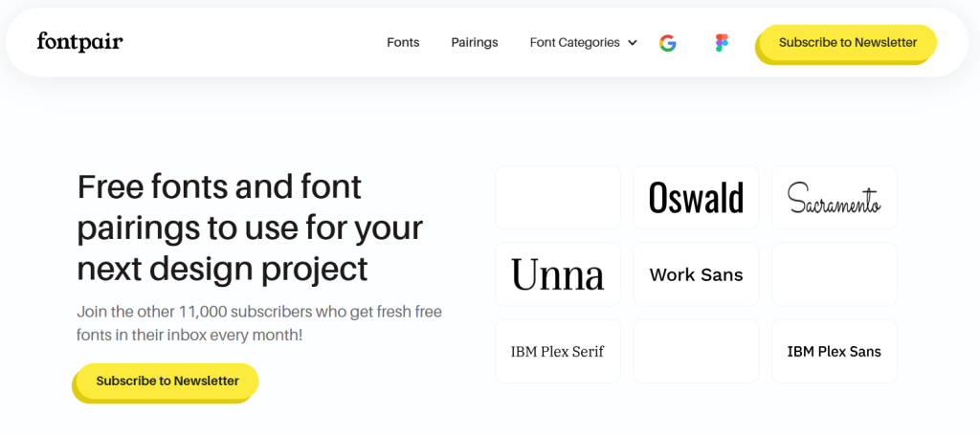Screen dimensions: 980x435
Task: Open the Unna font card
Action: click(x=558, y=274)
